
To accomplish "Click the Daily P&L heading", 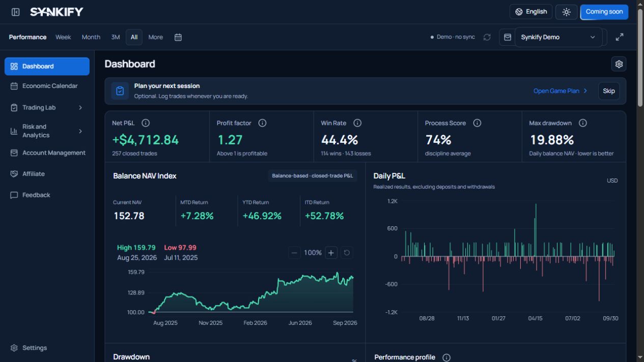I will [389, 176].
